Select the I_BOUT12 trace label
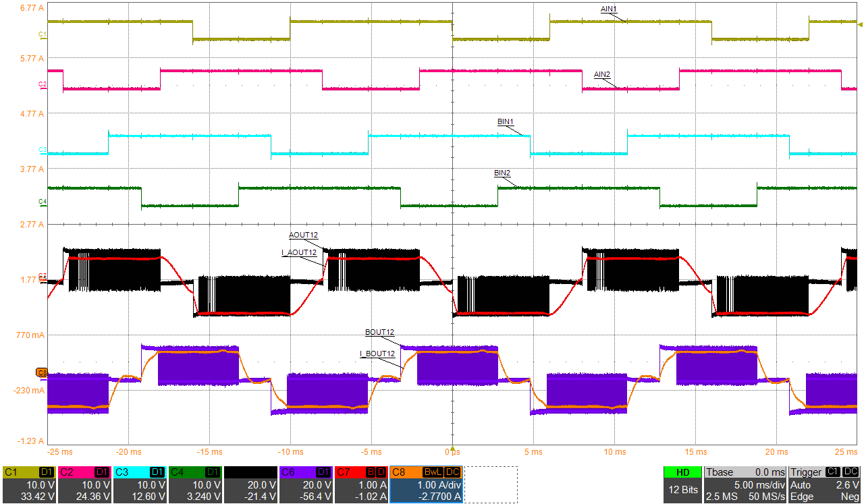Viewport: 864px width, 504px height. (377, 354)
